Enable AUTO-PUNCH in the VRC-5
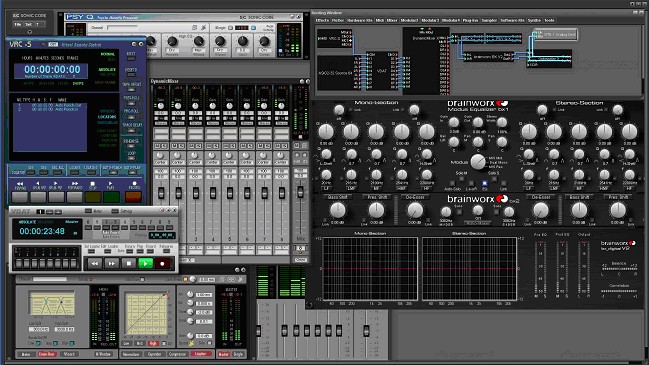Image resolution: width=649 pixels, height=365 pixels. coord(113,172)
